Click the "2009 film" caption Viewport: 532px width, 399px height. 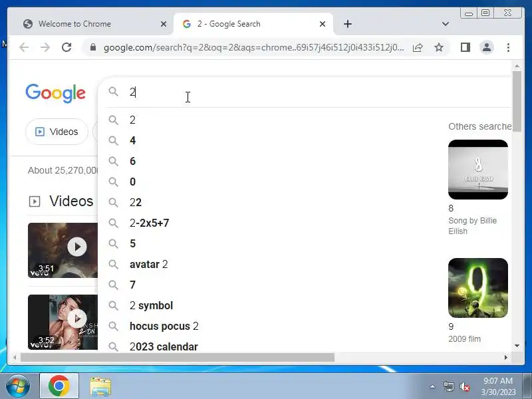pos(464,339)
